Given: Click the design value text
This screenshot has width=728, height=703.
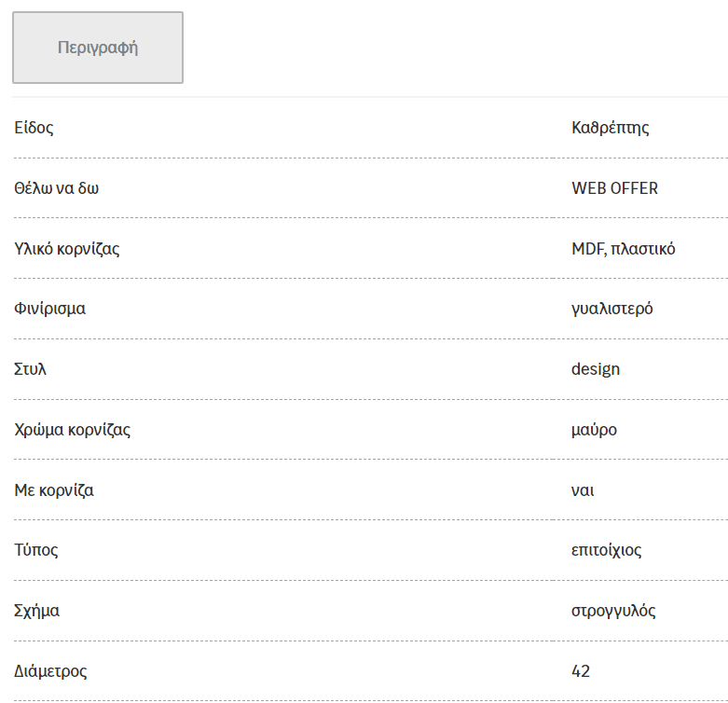Looking at the screenshot, I should click(596, 369).
